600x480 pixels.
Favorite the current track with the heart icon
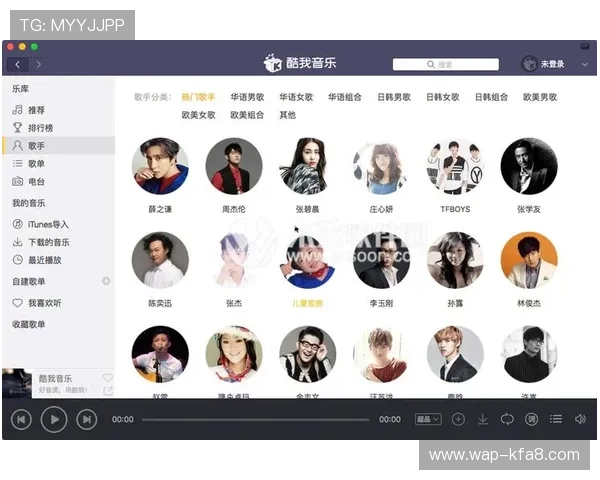tap(108, 378)
